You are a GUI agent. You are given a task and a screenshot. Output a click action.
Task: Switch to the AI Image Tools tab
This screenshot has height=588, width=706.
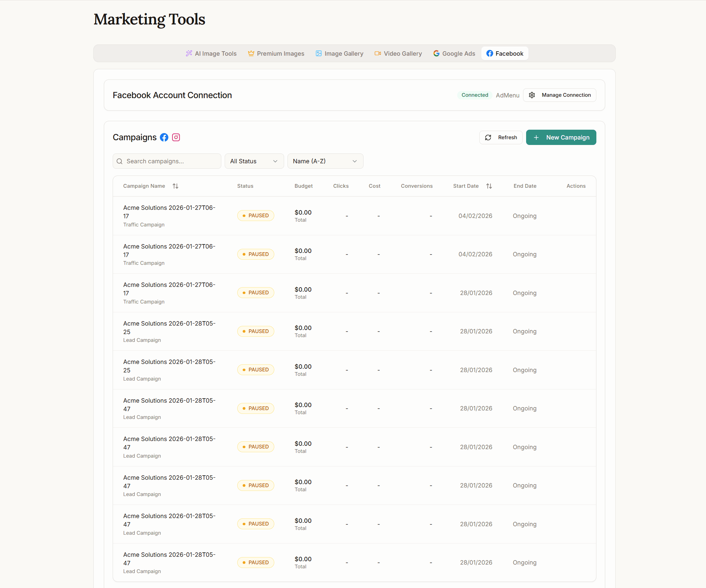[x=211, y=53]
